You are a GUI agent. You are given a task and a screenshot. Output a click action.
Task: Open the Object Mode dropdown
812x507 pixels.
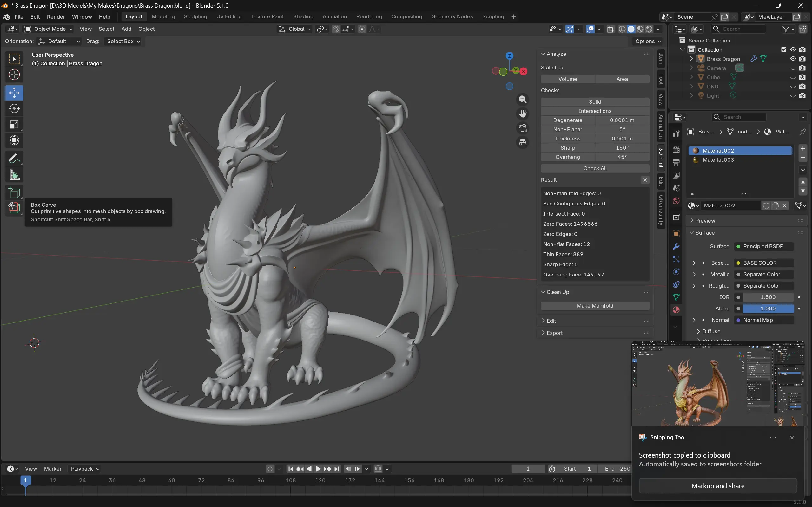click(x=49, y=29)
